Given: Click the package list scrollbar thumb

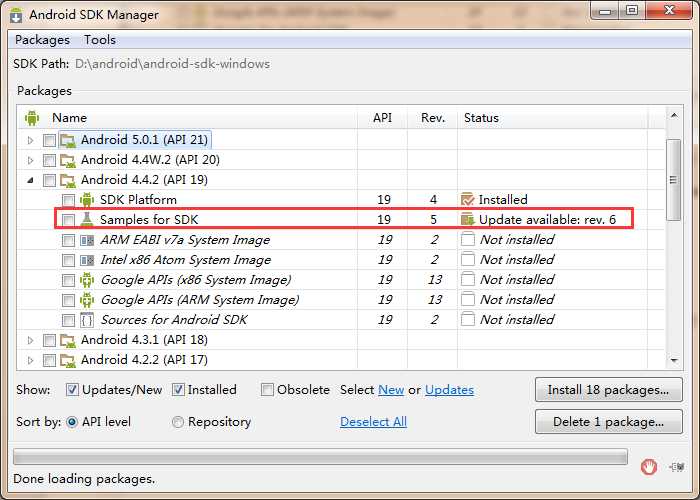Looking at the screenshot, I should click(673, 179).
